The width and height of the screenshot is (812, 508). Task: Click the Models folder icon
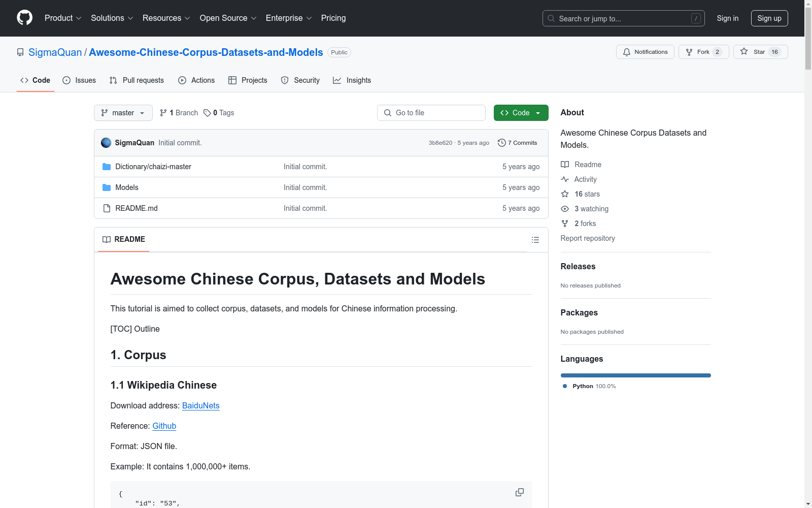tap(107, 187)
